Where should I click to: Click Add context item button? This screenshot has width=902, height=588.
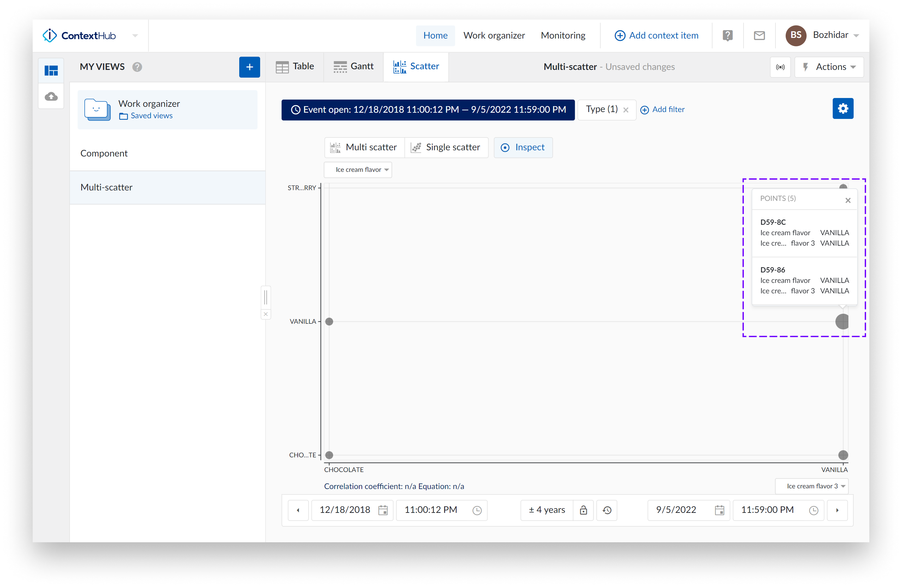tap(656, 36)
